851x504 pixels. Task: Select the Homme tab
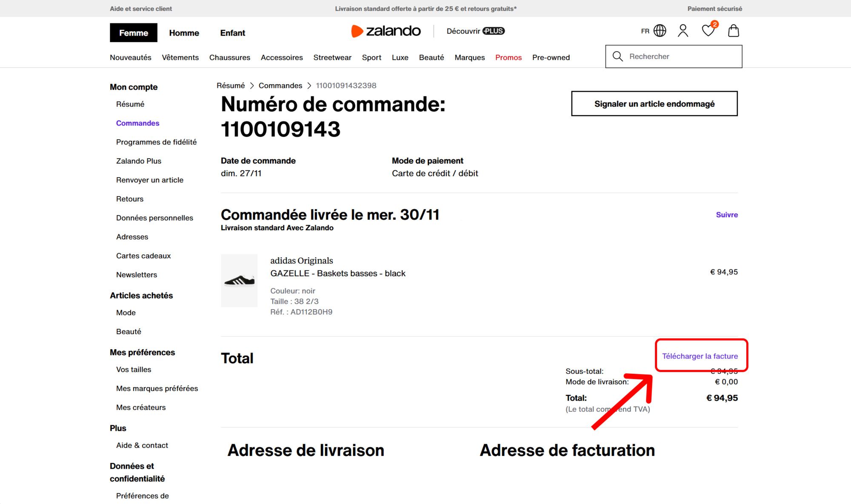(184, 33)
